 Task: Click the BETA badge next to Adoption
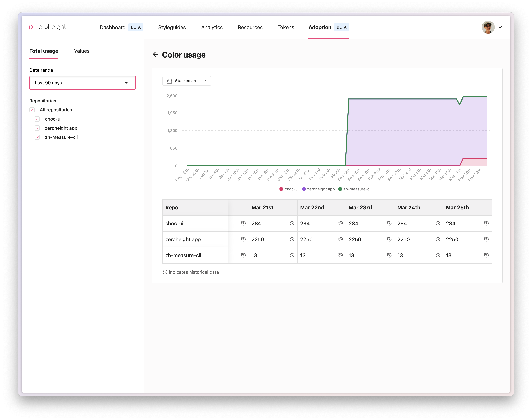pyautogui.click(x=342, y=27)
